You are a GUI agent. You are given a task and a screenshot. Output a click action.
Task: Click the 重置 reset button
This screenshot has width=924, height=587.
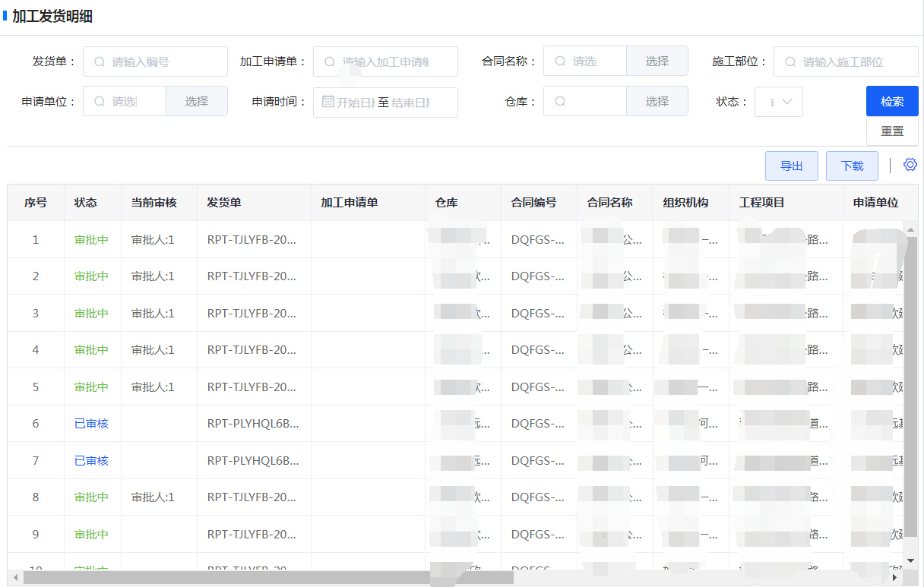892,131
